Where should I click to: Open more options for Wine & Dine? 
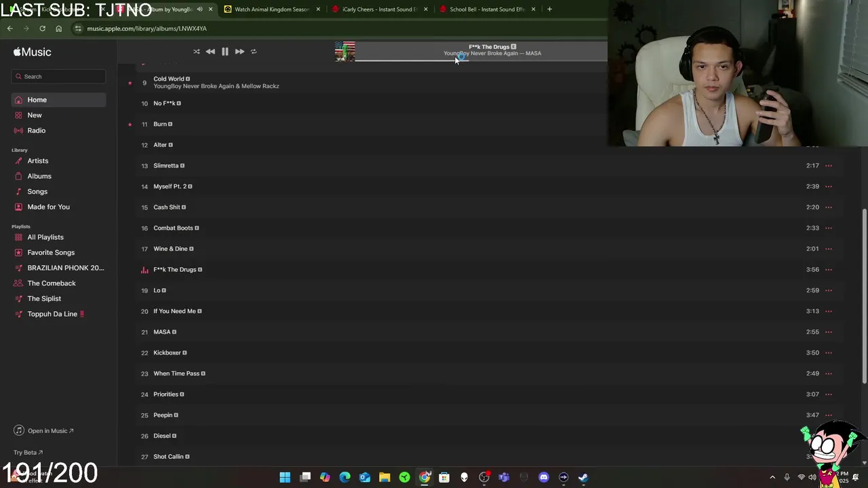829,249
